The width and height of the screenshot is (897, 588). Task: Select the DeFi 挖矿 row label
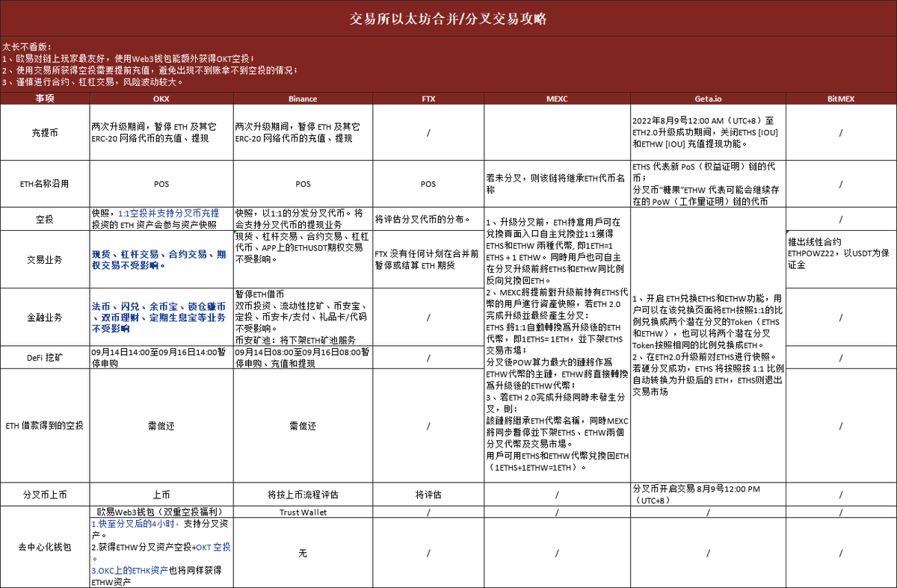[45, 357]
